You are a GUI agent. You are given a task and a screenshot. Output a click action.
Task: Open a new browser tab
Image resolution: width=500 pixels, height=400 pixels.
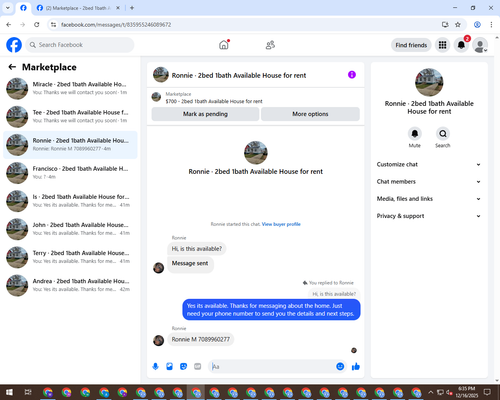coord(132,8)
